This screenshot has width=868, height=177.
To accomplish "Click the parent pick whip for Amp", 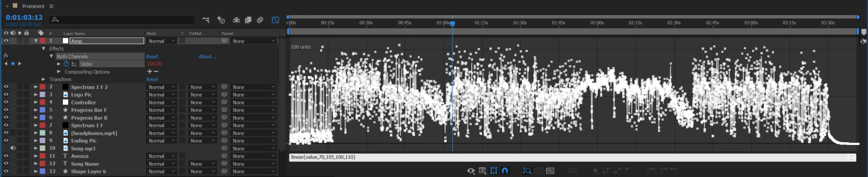I will pos(224,41).
